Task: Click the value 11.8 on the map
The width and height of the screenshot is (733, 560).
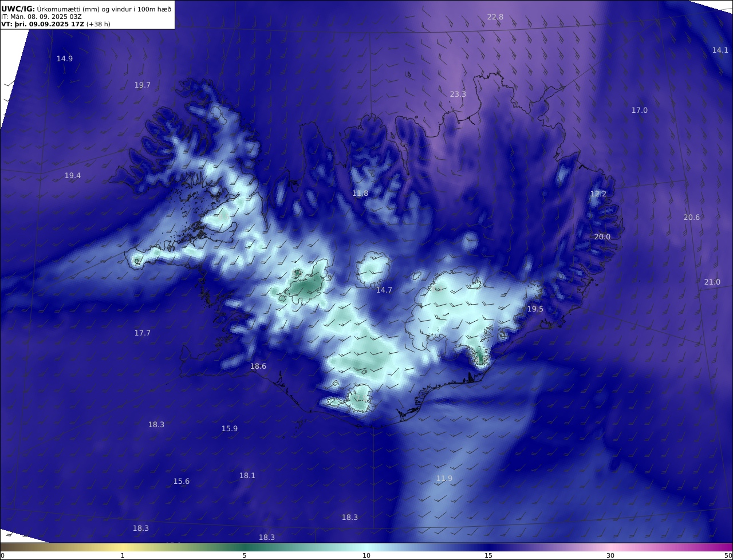Action: [x=360, y=194]
